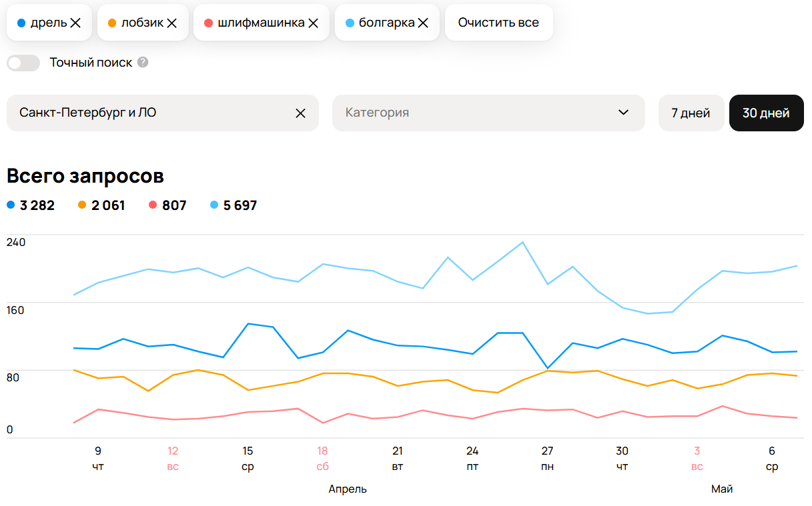Click the 15 ср date marker on axis
Image resolution: width=812 pixels, height=506 pixels.
pos(248,459)
